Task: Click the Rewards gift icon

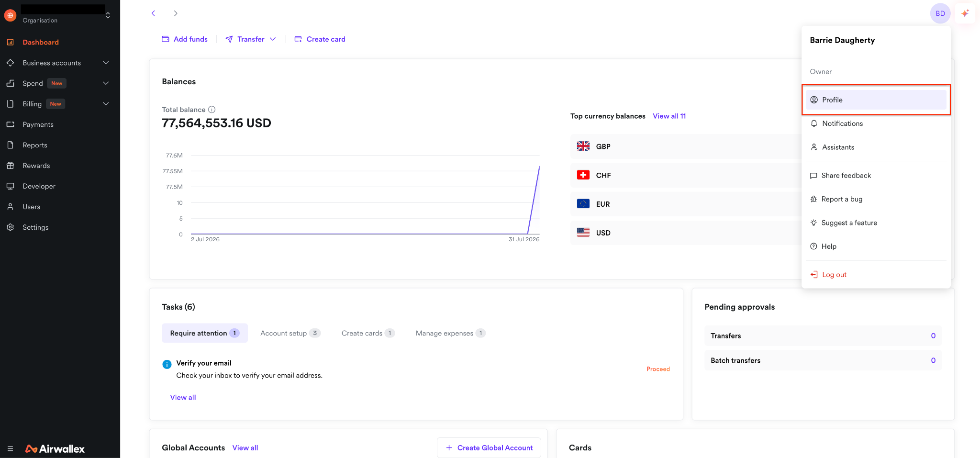Action: click(x=10, y=166)
